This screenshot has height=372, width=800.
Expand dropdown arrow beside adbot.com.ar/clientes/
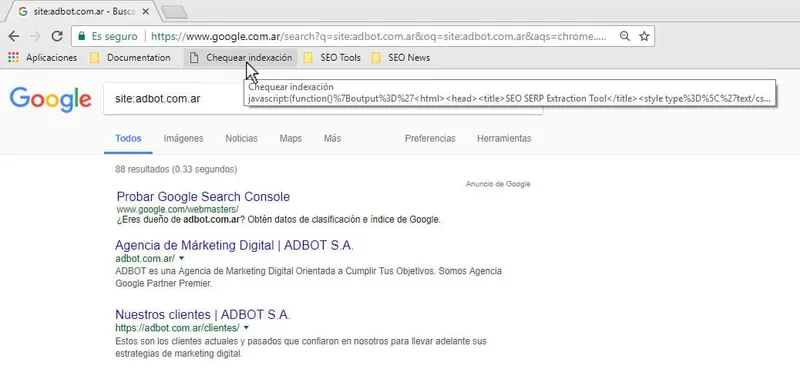click(246, 327)
